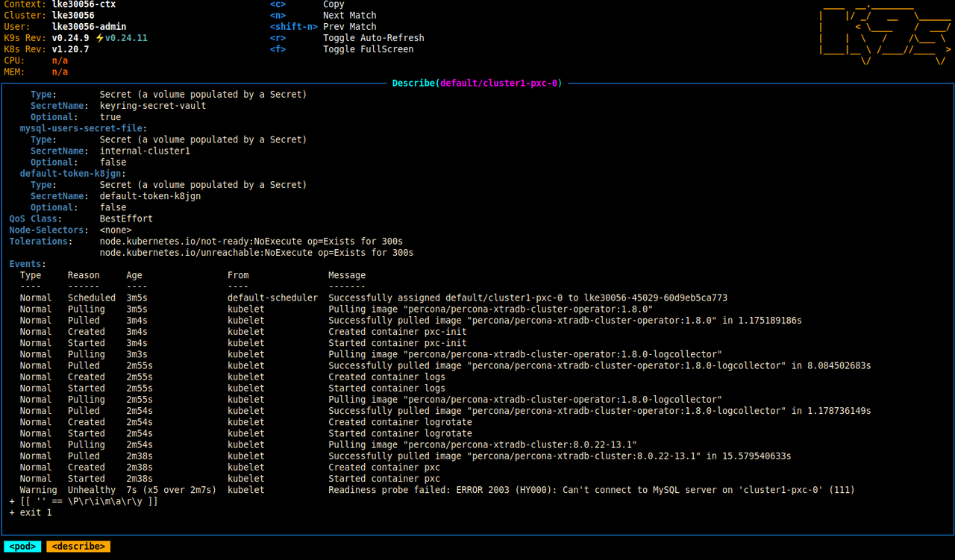
Task: Click the MEM n/a value
Action: (x=60, y=72)
